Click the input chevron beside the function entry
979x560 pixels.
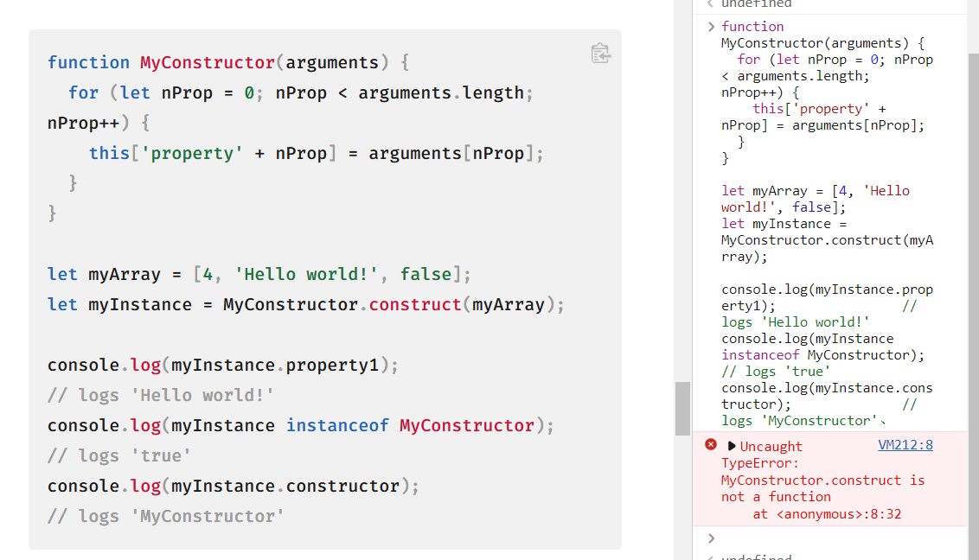pyautogui.click(x=711, y=26)
